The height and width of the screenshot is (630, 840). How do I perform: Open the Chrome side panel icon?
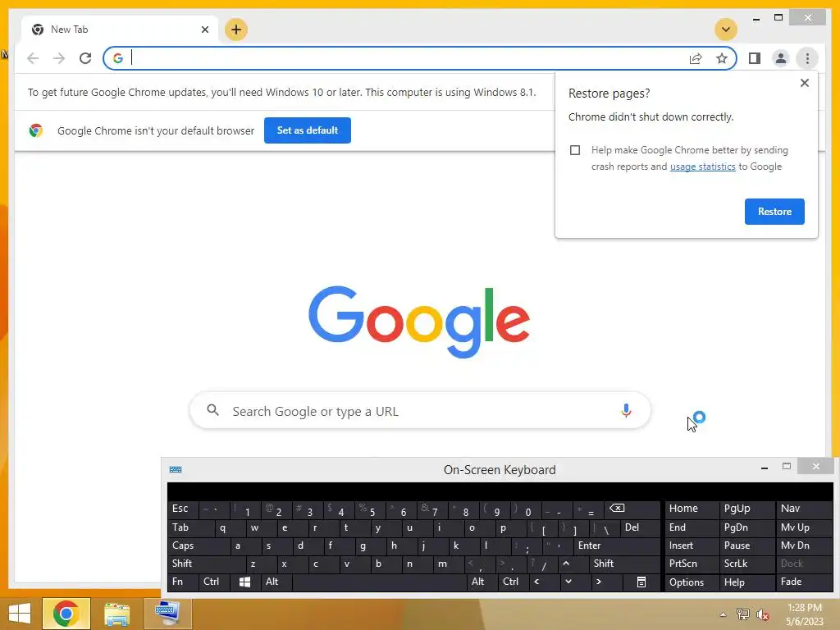(x=755, y=58)
